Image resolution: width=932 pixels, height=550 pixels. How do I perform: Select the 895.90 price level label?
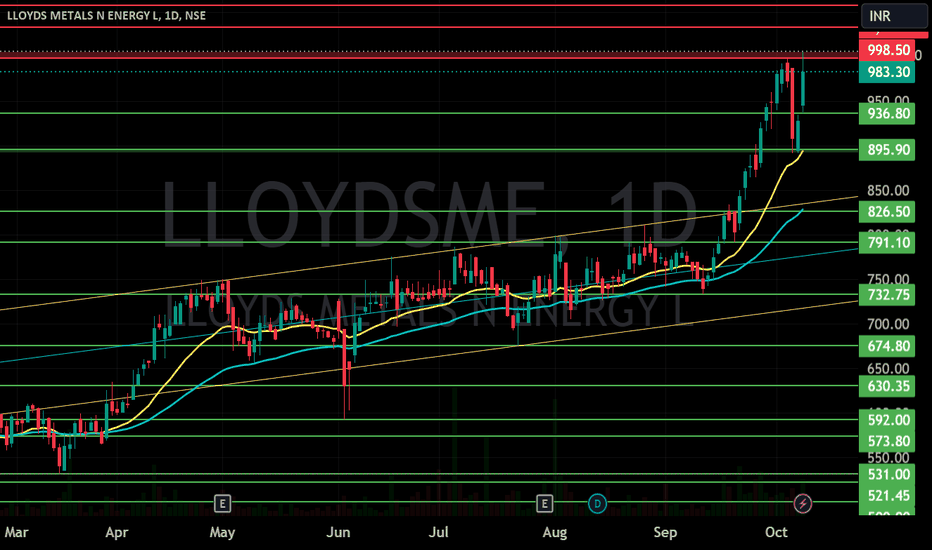tap(887, 149)
